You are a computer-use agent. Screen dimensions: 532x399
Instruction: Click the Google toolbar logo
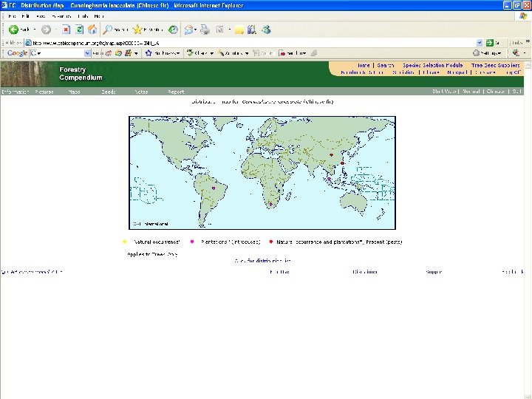(17, 53)
